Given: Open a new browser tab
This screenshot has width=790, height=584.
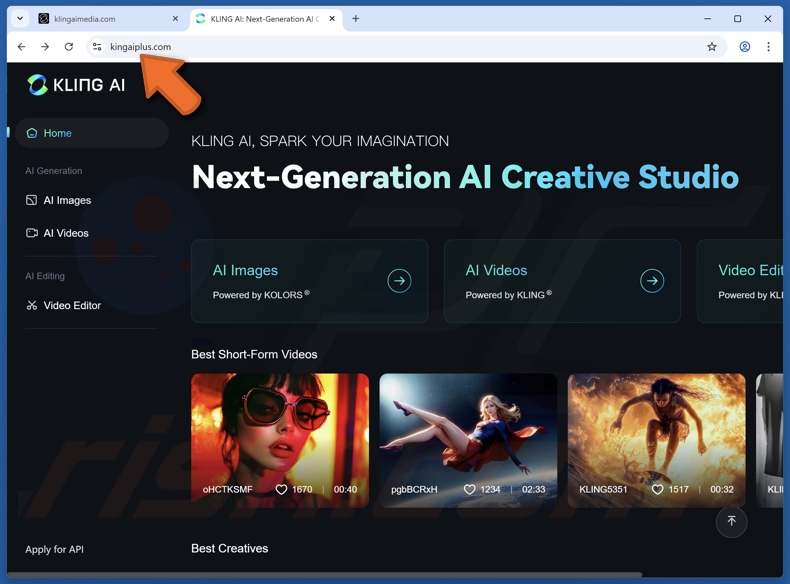Looking at the screenshot, I should (356, 18).
